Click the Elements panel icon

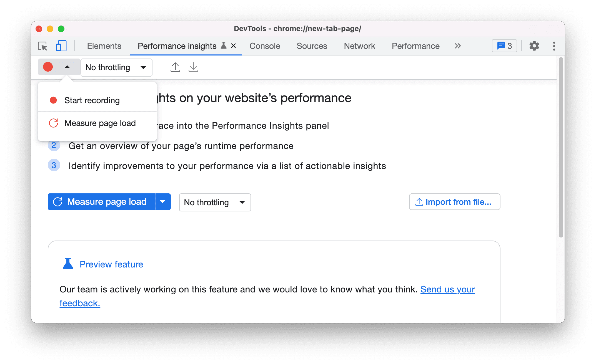click(104, 46)
